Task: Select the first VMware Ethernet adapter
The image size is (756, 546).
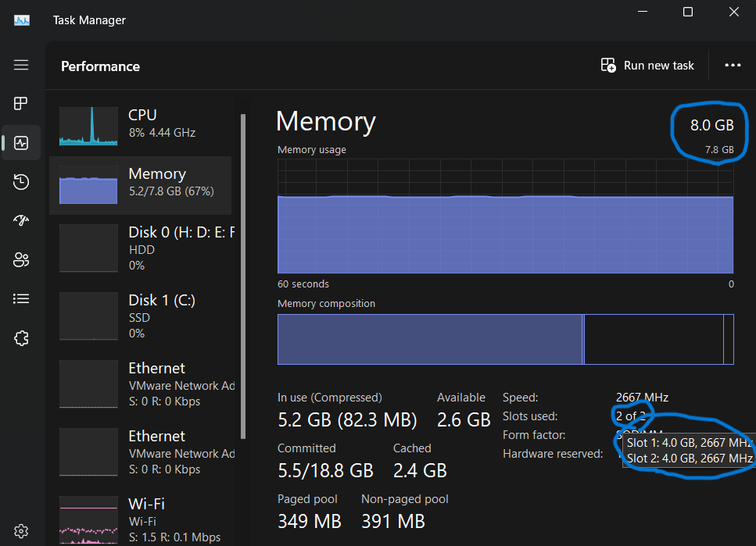Action: (145, 384)
